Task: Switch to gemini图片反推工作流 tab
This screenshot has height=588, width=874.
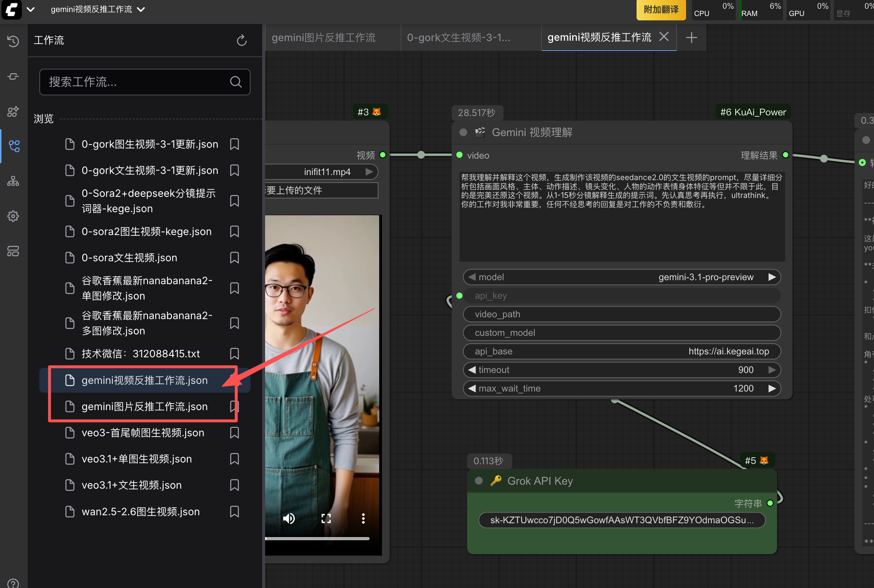Action: 323,37
